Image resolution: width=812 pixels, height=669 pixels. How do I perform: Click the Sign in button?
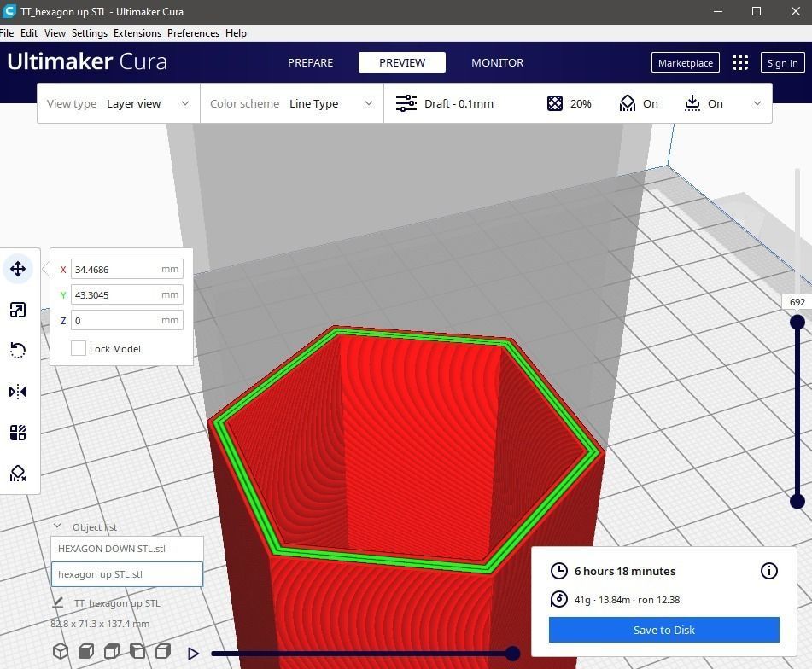click(782, 62)
